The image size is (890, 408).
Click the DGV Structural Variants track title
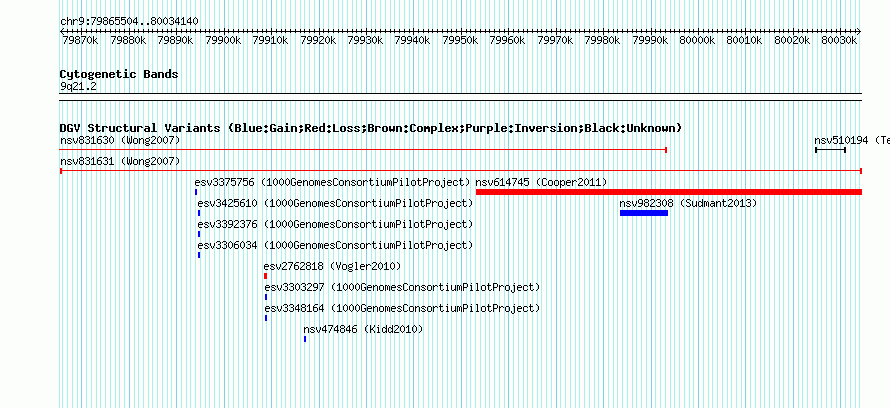tap(371, 128)
